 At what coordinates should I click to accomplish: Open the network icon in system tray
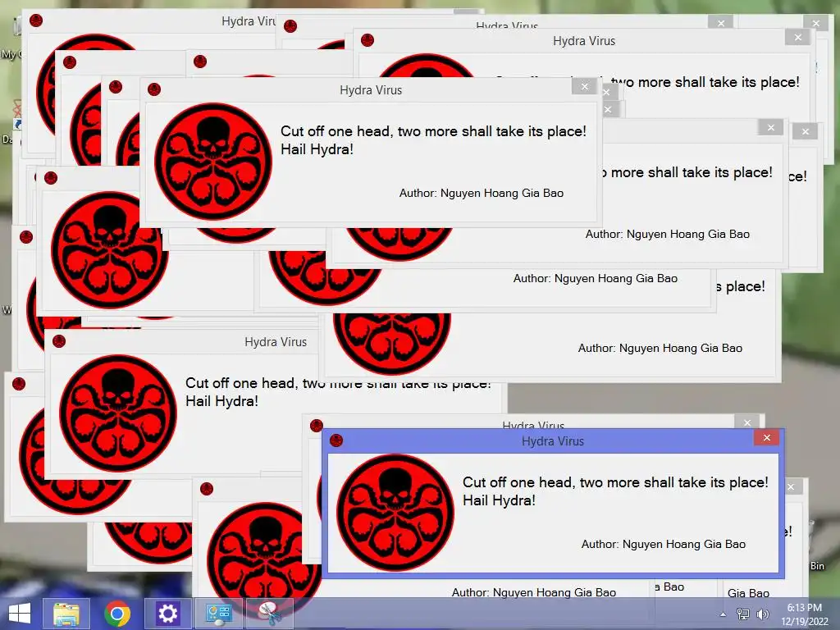pos(743,614)
